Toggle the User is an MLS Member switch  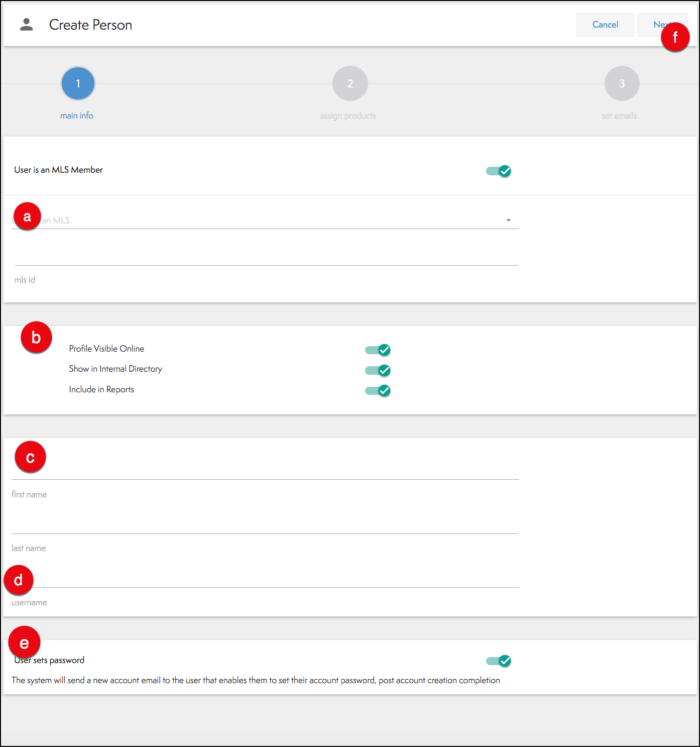499,171
